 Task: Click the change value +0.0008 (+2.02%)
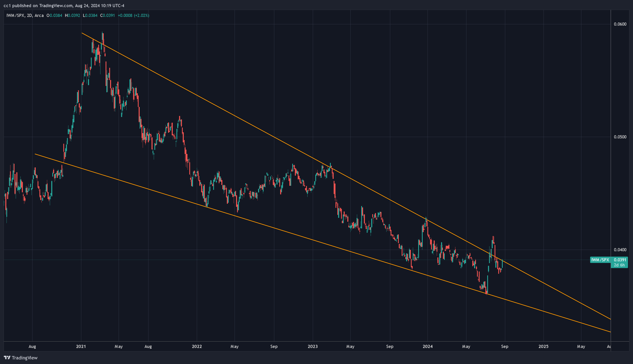click(134, 16)
